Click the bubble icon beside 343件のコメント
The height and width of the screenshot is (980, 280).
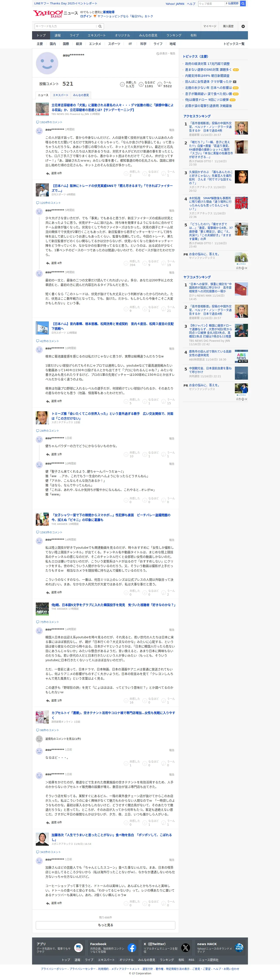[x=38, y=852]
